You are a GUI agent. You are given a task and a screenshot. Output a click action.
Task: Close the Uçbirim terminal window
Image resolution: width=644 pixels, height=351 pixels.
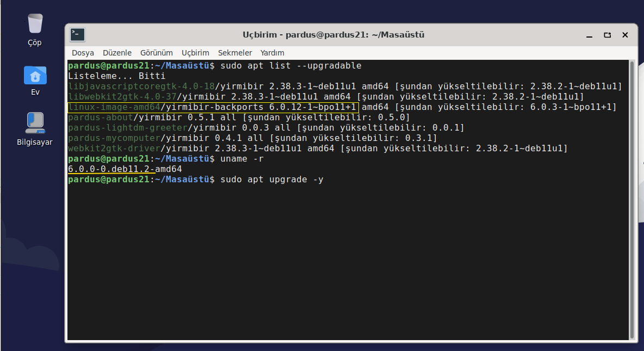coord(625,35)
